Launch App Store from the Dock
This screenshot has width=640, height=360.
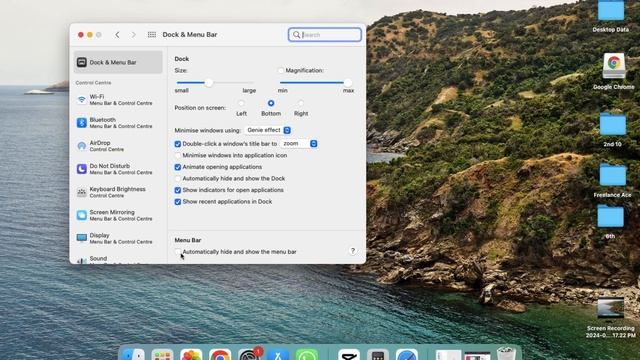click(x=278, y=355)
